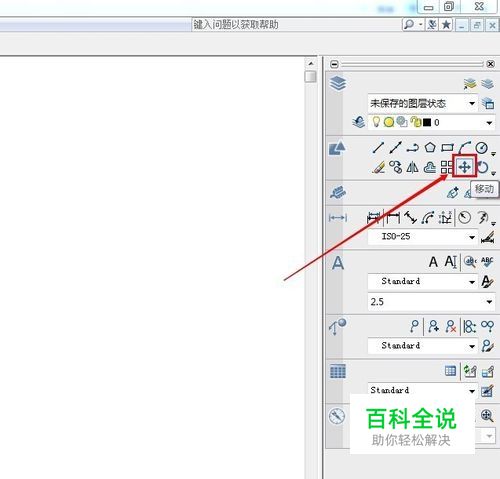This screenshot has width=500, height=479.
Task: Select the Arc tool
Action: point(464,147)
